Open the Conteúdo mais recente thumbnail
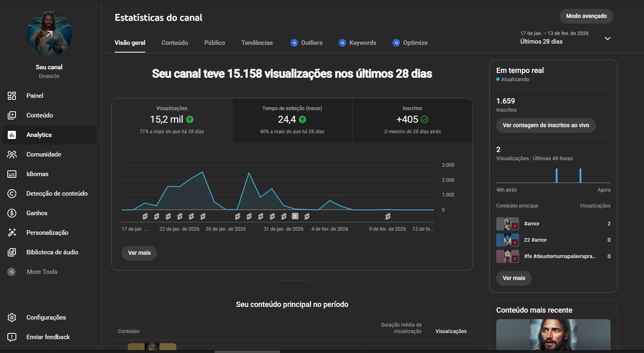644x353 pixels. pos(553,335)
